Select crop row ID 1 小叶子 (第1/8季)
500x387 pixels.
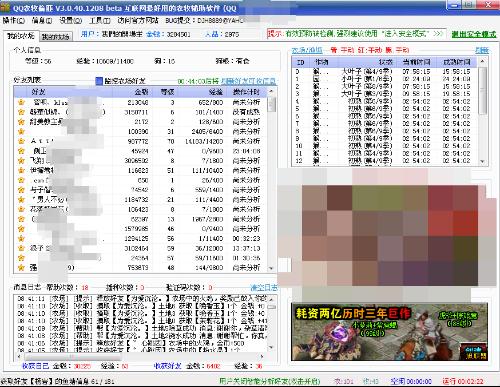[385, 79]
